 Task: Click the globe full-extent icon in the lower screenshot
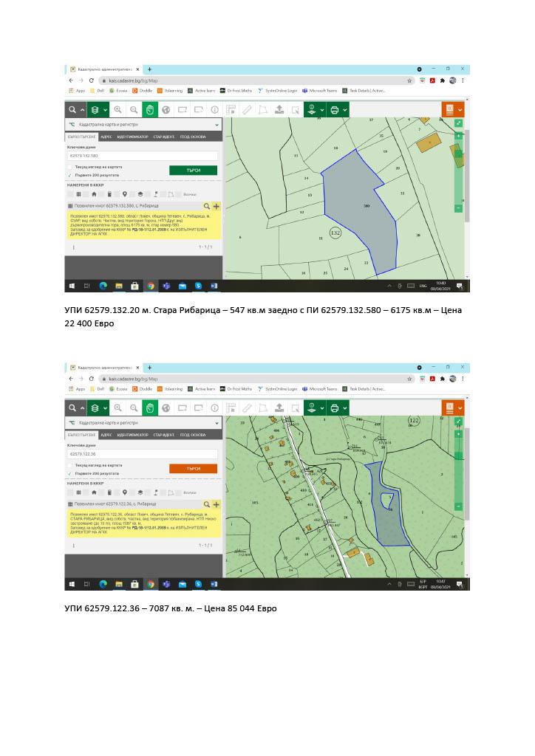coord(166,408)
